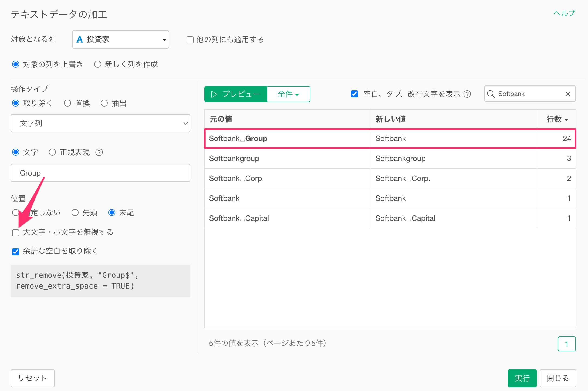Uncheck 余計な空白を取り除く checkbox

click(x=16, y=251)
